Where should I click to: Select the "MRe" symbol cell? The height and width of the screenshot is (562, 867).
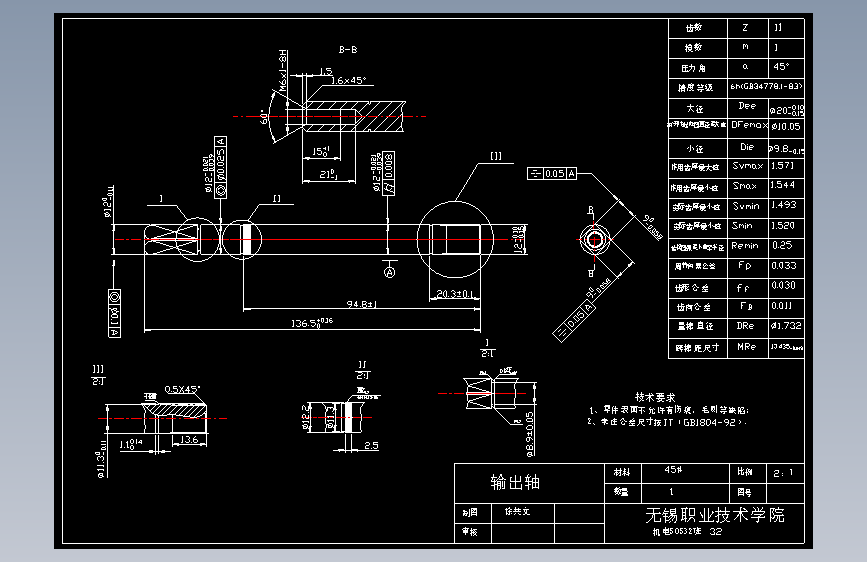746,346
